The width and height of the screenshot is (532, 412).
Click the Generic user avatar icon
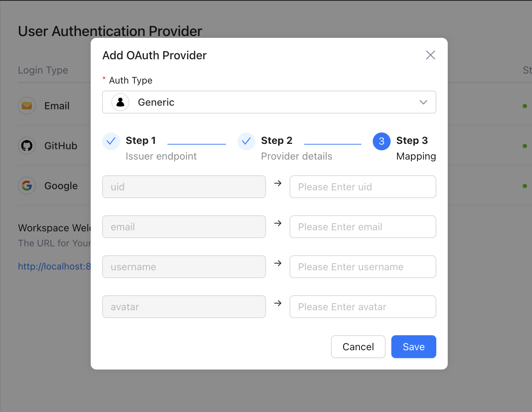[120, 102]
